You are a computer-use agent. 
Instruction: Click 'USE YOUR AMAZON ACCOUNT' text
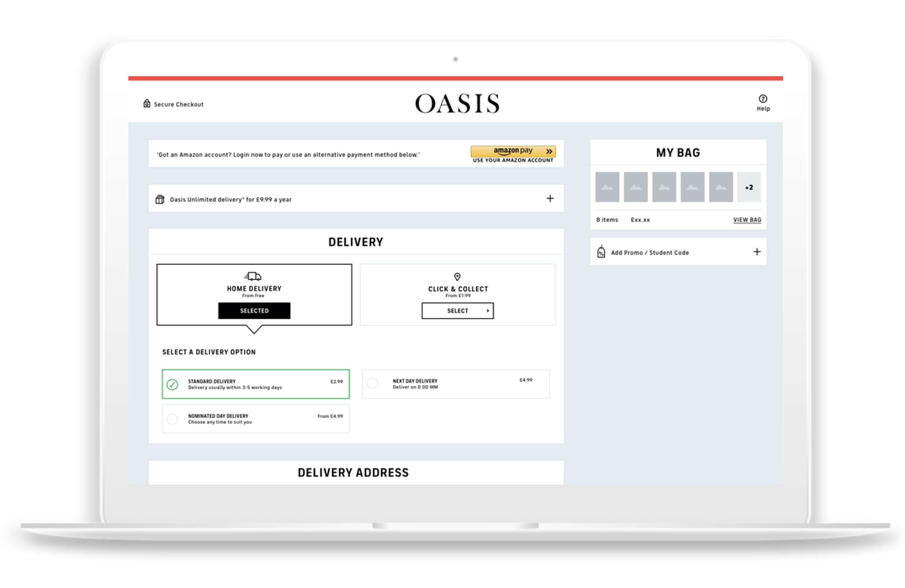[x=513, y=160]
